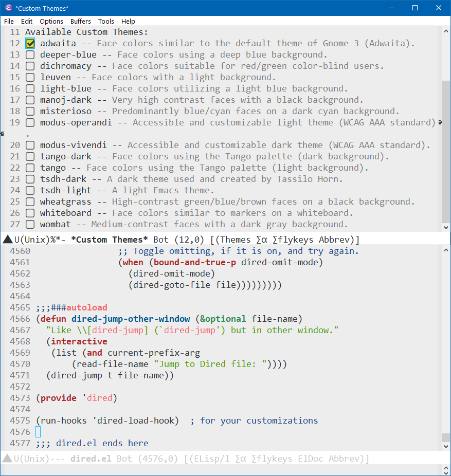Enable the modus-vivendi theme checkbox

pos(30,145)
